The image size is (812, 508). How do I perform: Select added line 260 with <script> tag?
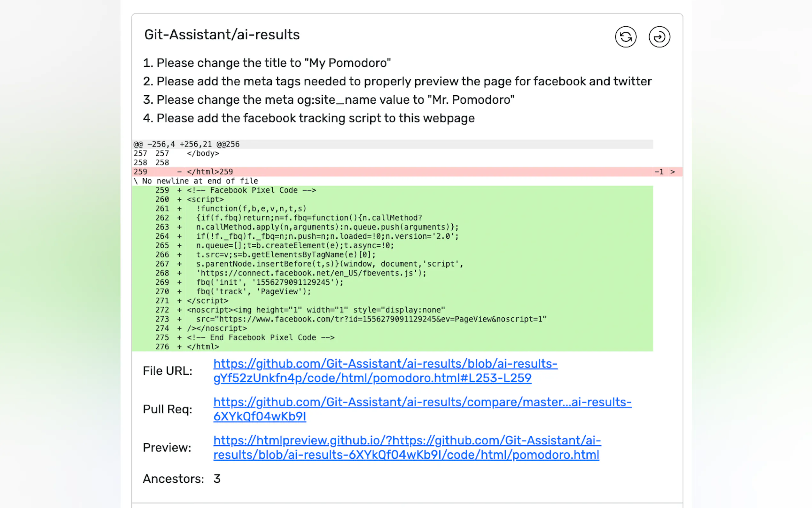tap(205, 200)
